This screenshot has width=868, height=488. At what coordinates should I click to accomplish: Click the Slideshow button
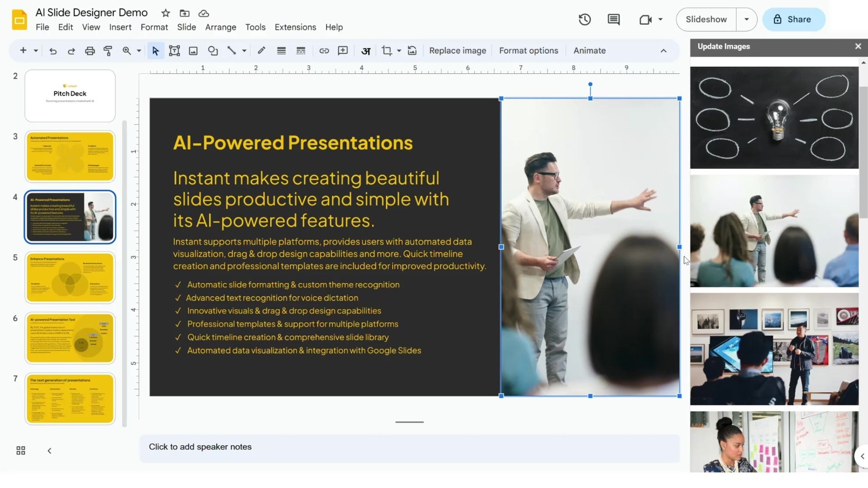point(706,19)
